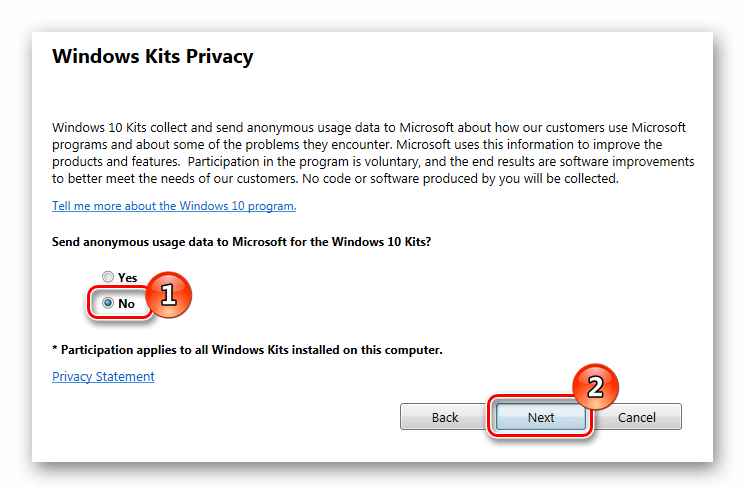This screenshot has width=745, height=494.
Task: Click the sentence starting No code or software
Action: pyautogui.click(x=460, y=179)
